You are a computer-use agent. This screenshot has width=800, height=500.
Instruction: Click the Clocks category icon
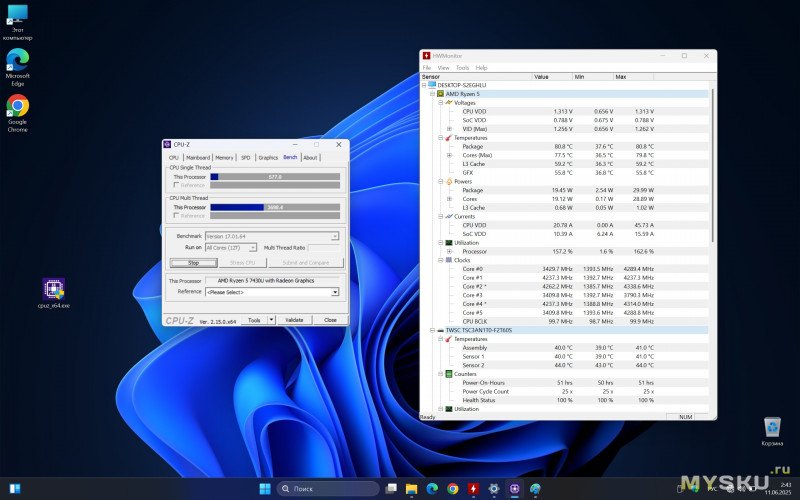tap(448, 260)
